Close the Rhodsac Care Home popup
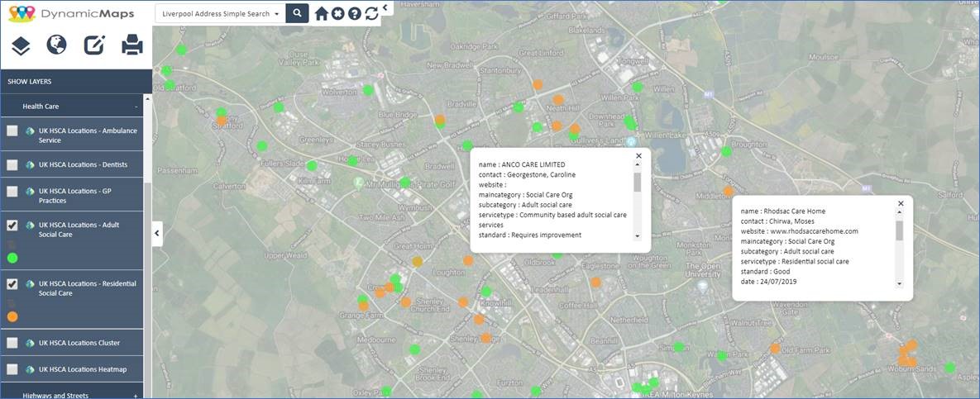Viewport: 980px width, 399px height. coord(901,203)
